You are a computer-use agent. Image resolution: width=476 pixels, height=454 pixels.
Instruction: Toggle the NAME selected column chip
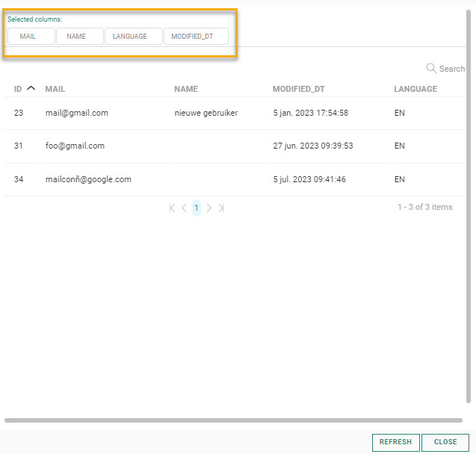(x=79, y=37)
